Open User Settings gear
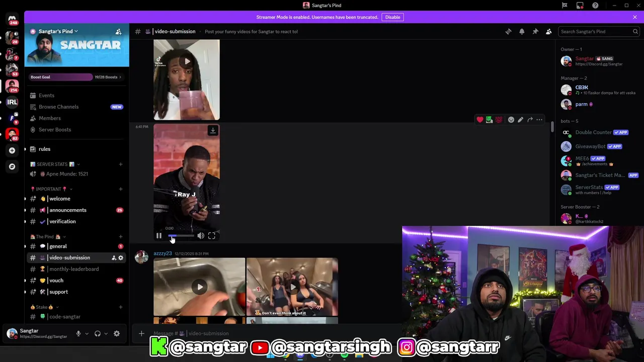The width and height of the screenshot is (644, 362). [x=117, y=334]
